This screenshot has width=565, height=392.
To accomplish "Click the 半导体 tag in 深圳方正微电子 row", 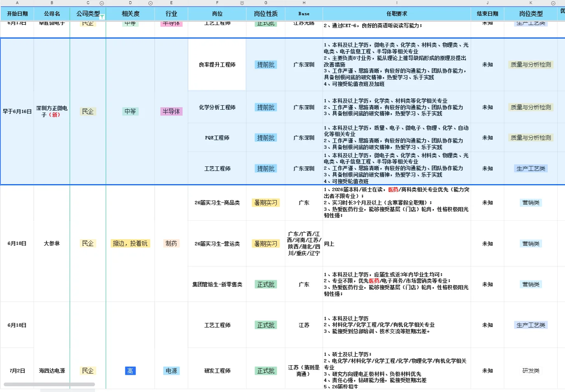I will pyautogui.click(x=171, y=111).
